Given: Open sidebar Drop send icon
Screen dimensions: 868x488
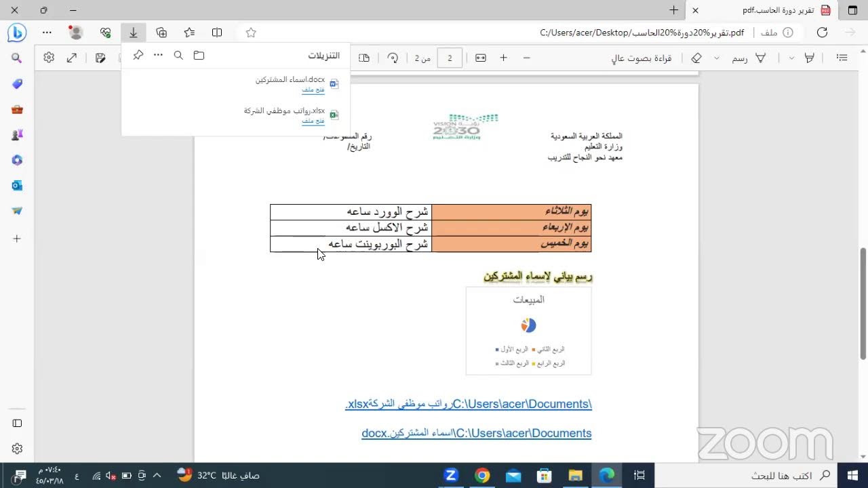Looking at the screenshot, I should 17,211.
